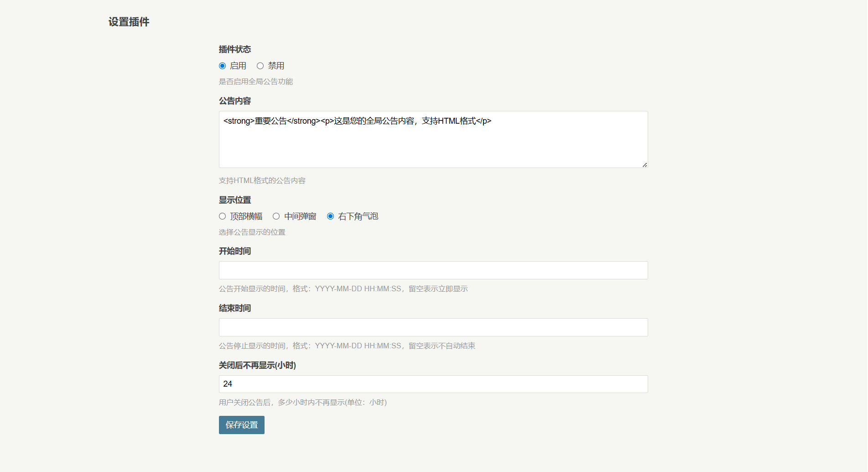Focus the 开始时间 input field
The image size is (868, 472).
click(433, 270)
